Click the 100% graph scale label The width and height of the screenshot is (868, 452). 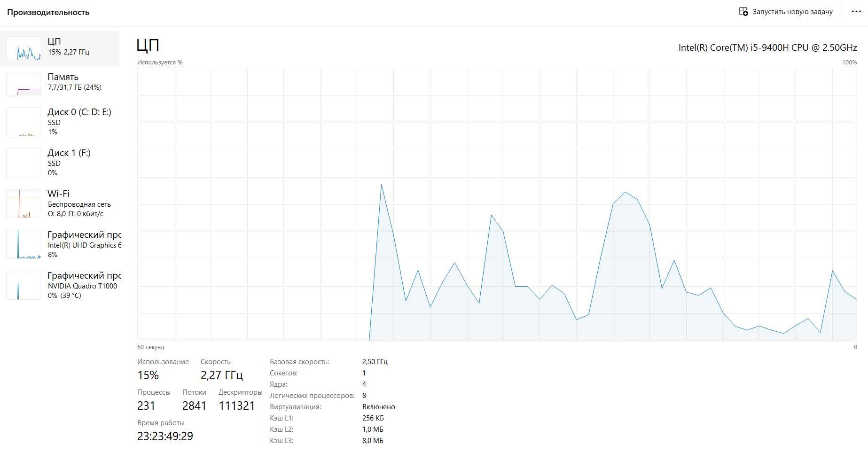tap(849, 62)
